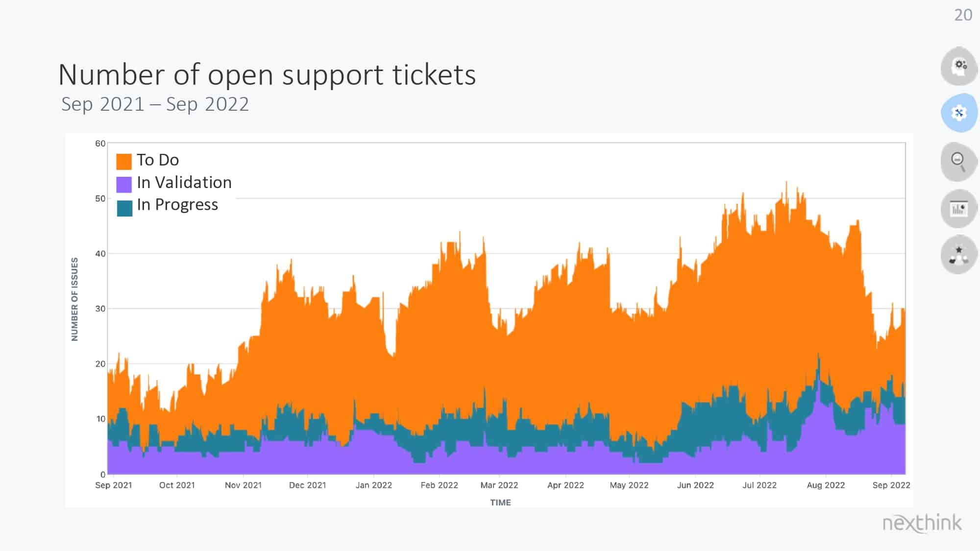Click the nexthink logo
Viewport: 980px width, 551px height.
pyautogui.click(x=922, y=523)
